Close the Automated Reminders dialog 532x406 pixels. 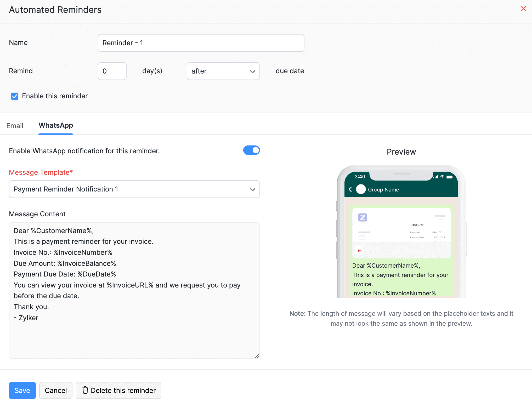pyautogui.click(x=523, y=9)
